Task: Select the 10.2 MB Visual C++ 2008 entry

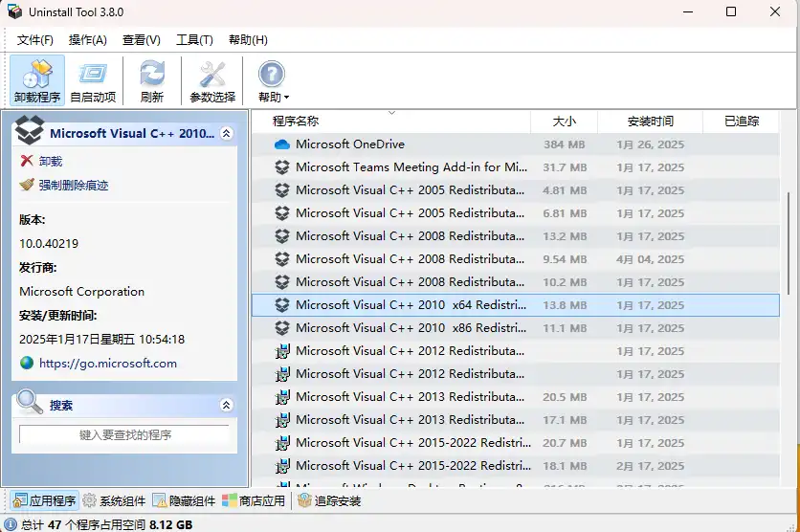Action: [515, 282]
